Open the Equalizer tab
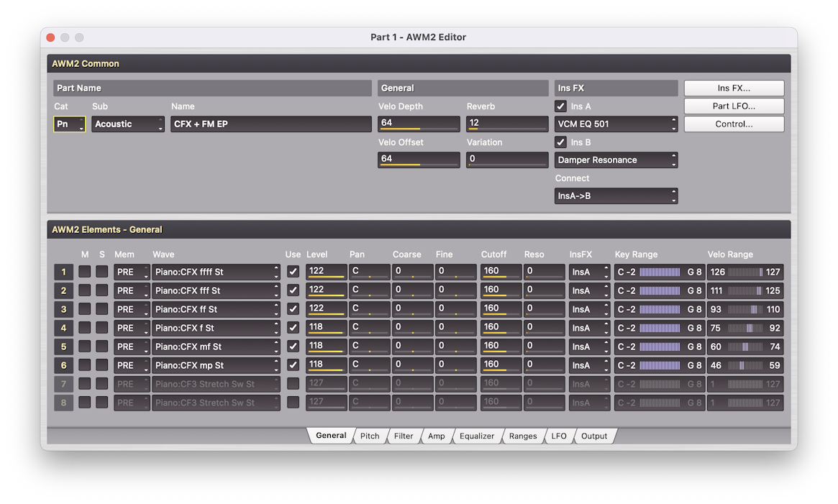 (x=477, y=436)
